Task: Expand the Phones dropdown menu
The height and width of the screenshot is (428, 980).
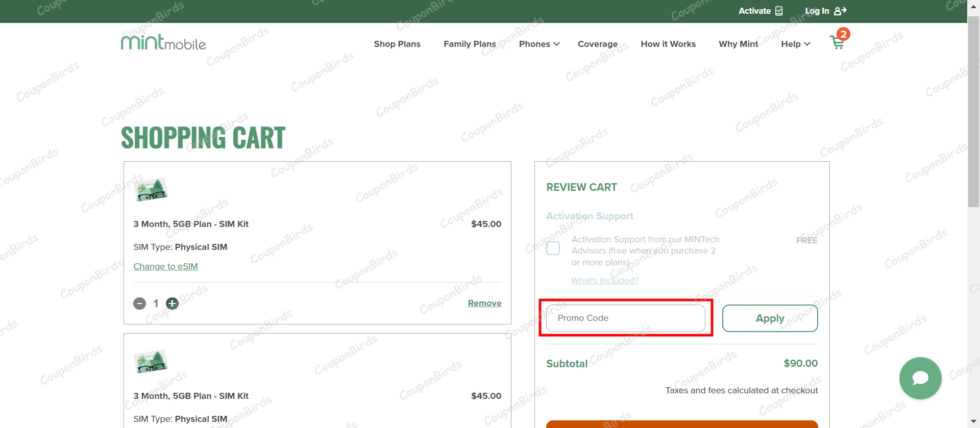Action: click(539, 44)
